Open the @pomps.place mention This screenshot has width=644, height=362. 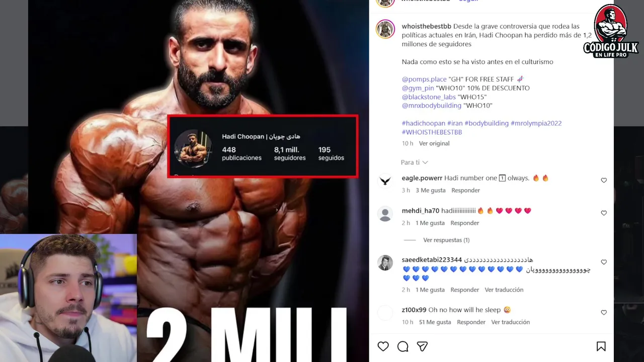(x=424, y=79)
